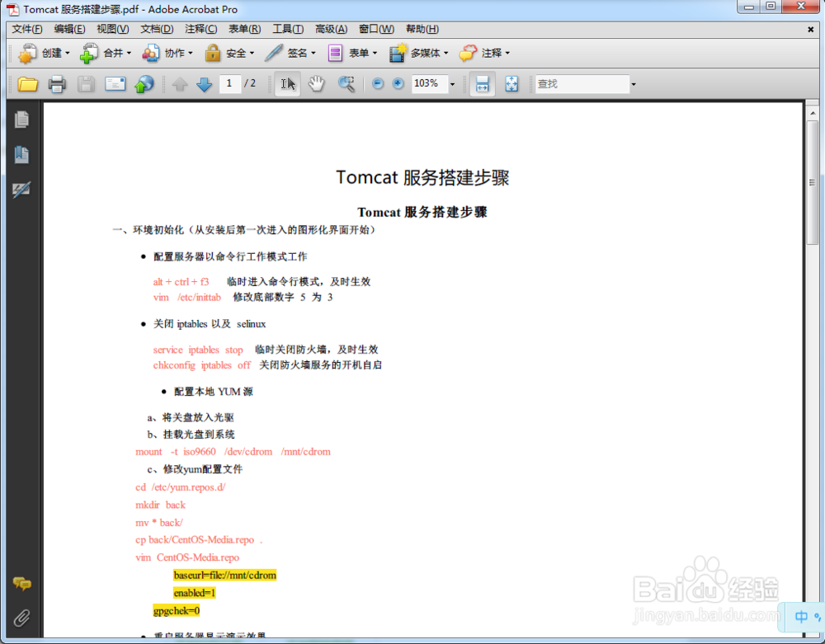
Task: Click the text 'vim CentOS-Media.repo'
Action: coord(187,557)
